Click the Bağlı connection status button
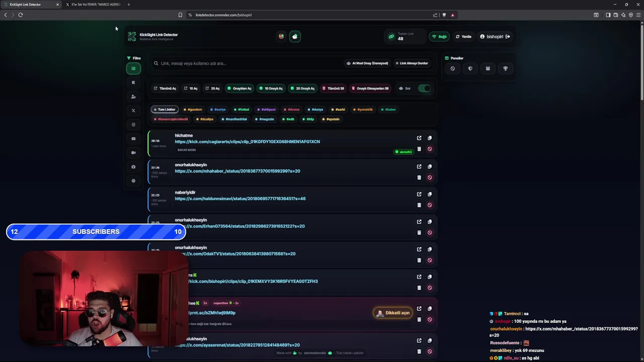This screenshot has height=362, width=644. pos(439,37)
